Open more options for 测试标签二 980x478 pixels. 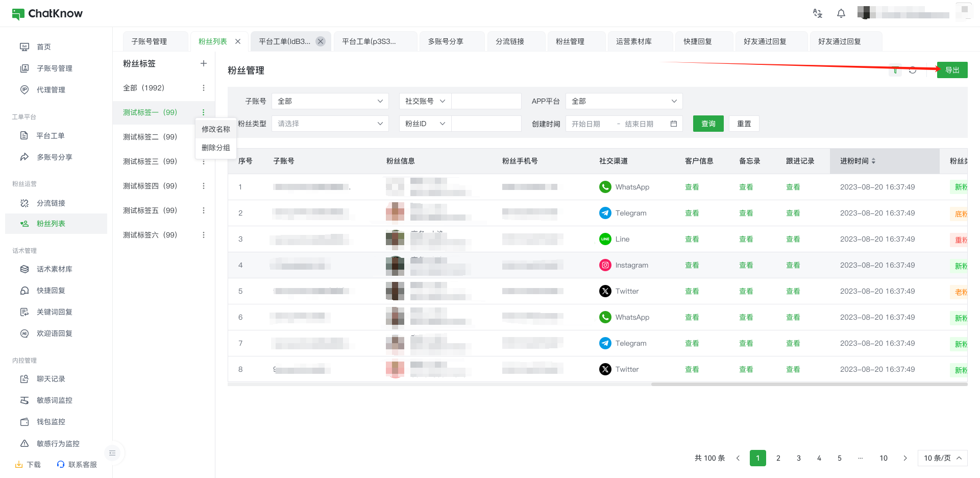pos(204,137)
